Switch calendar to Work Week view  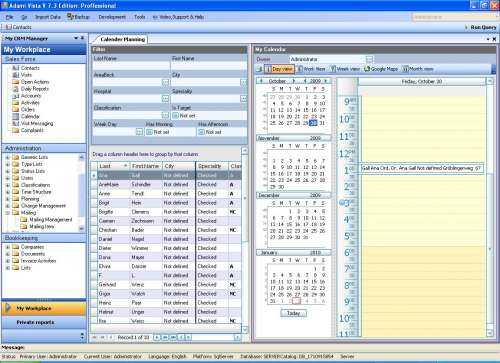311,69
